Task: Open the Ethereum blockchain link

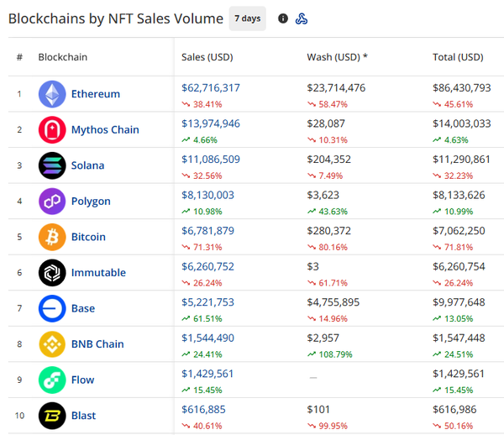Action: tap(95, 94)
